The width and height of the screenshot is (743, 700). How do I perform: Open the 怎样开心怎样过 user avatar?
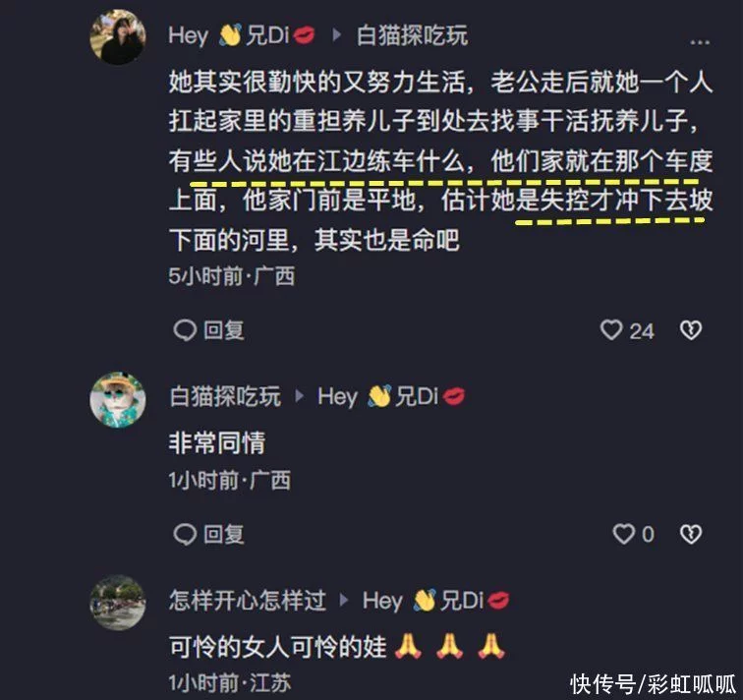(x=118, y=603)
